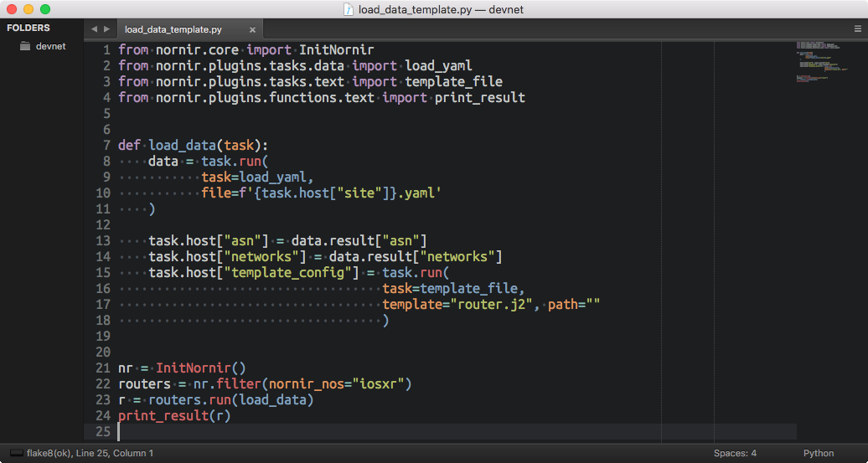Open the Spaces: 4 indentation menu
868x463 pixels.
coord(735,453)
